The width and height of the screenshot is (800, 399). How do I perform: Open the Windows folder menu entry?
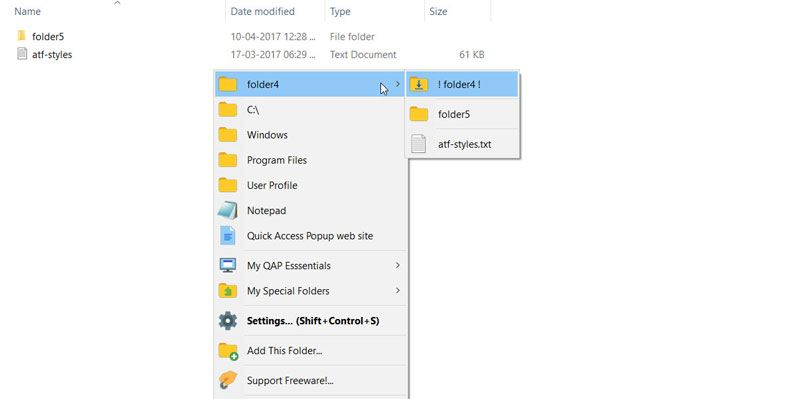coord(311,135)
